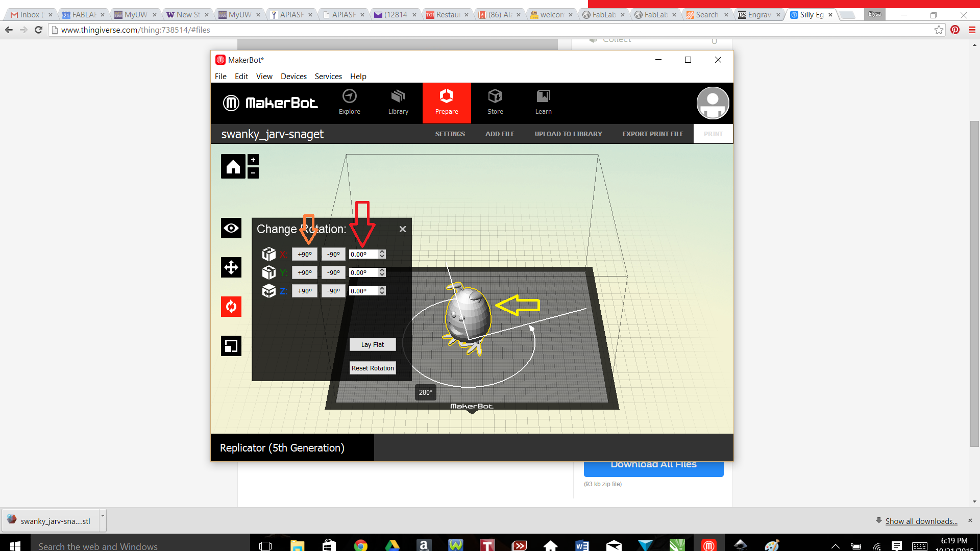Toggle visibility eye icon
Image resolution: width=980 pixels, height=551 pixels.
232,228
